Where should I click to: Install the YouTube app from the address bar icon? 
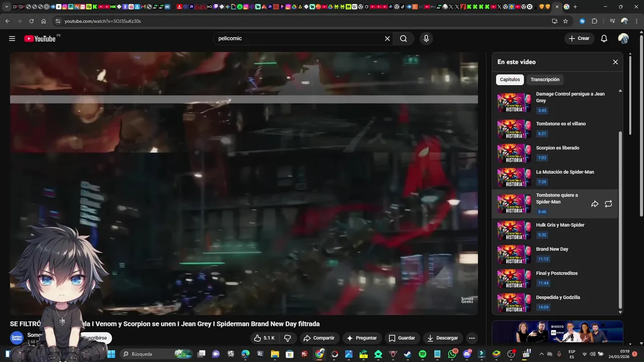(x=554, y=21)
